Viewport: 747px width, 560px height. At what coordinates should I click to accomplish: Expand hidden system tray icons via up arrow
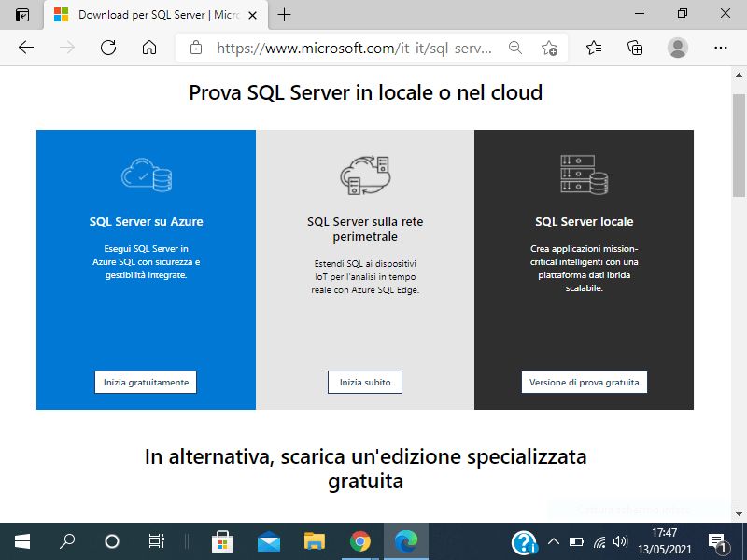555,540
